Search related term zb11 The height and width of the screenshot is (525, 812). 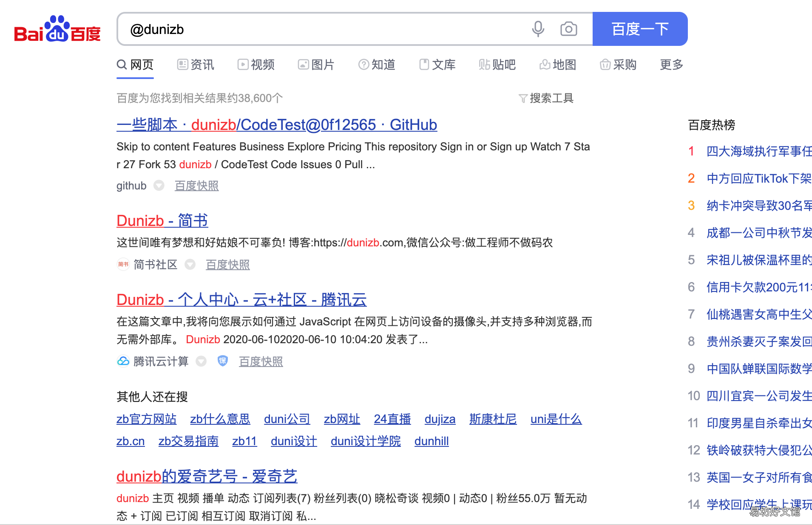pos(244,441)
